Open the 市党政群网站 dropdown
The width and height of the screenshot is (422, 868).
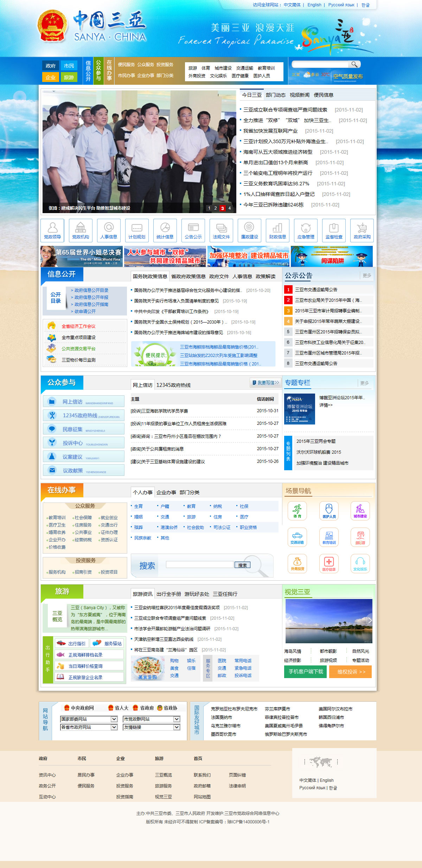coord(151,719)
